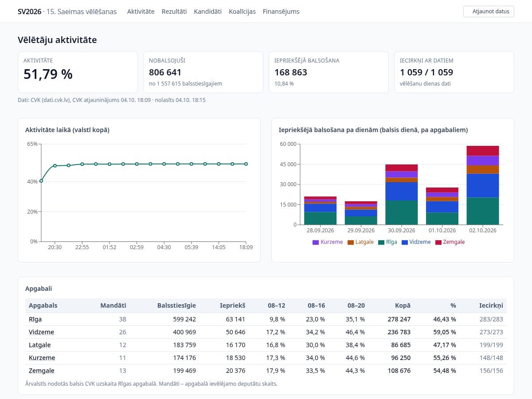Click the data source line mentioning dati.cvk.lv
Viewport: 532px width, 399px height.
point(112,100)
